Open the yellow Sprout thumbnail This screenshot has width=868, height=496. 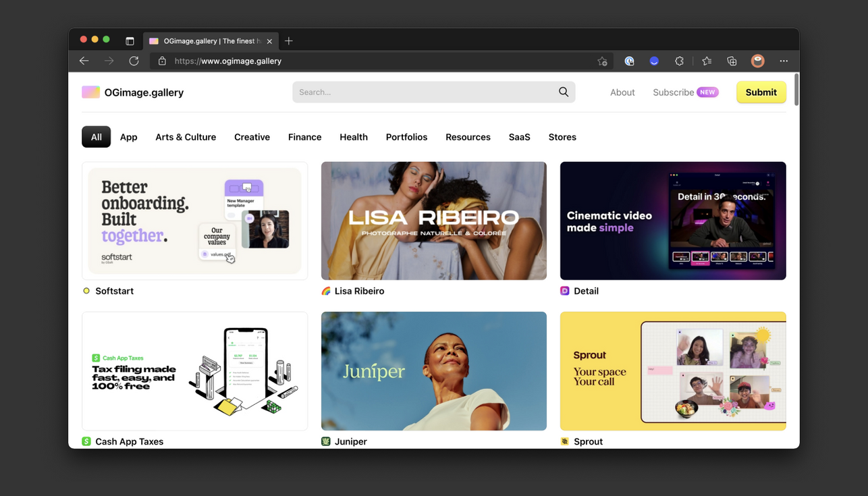coord(673,371)
